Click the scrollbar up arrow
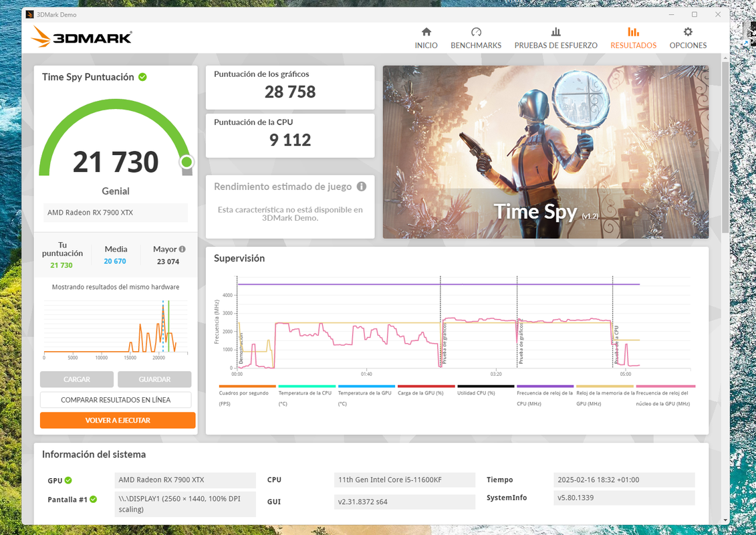This screenshot has width=756, height=535. (725, 58)
